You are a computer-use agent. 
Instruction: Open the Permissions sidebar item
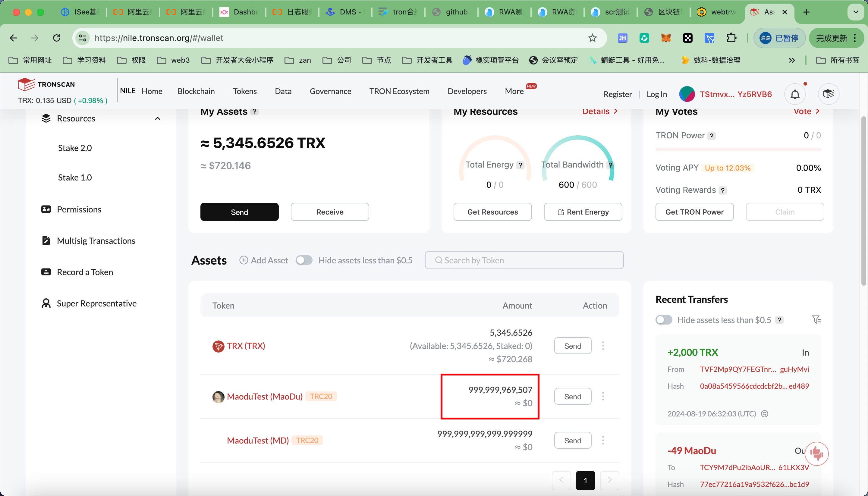coord(79,209)
